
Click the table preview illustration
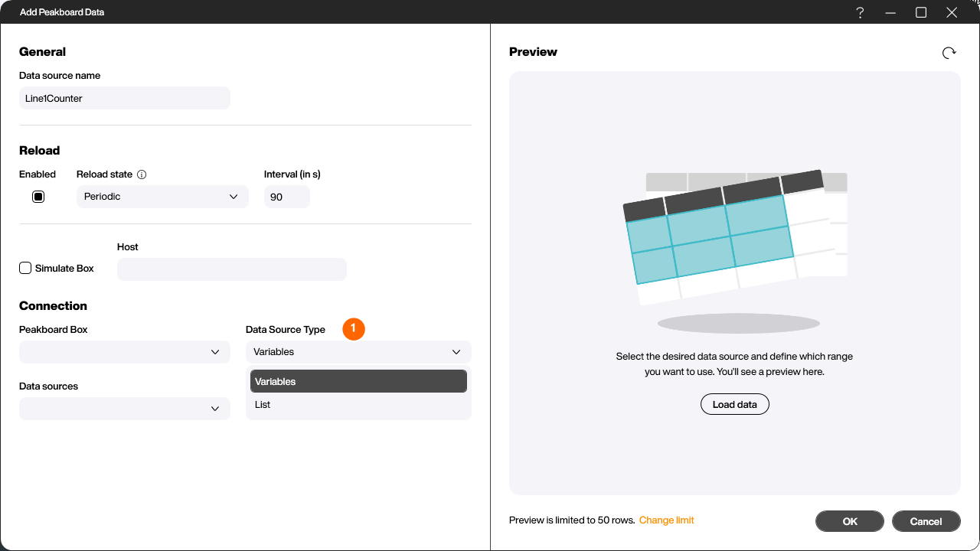(737, 251)
